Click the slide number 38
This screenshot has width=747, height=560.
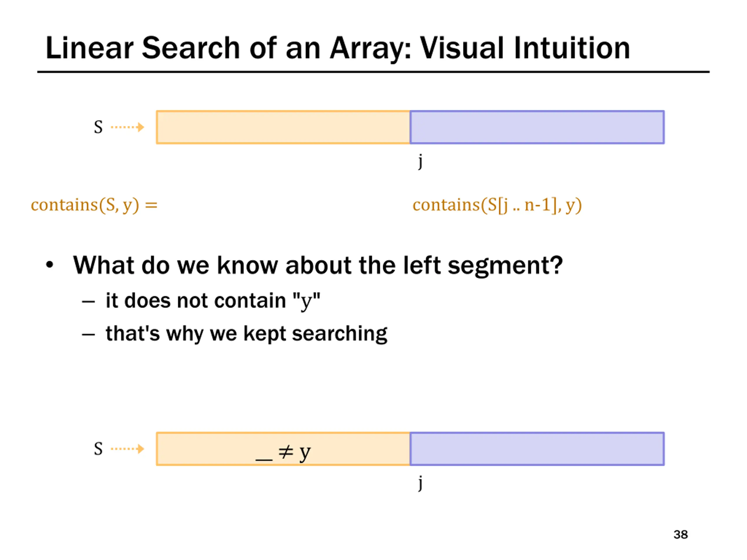point(680,535)
